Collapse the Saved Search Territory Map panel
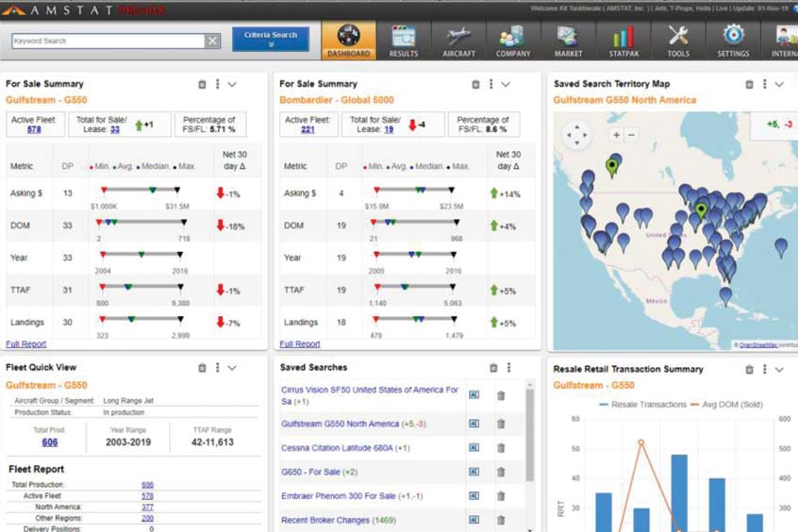The image size is (798, 532). 779,85
